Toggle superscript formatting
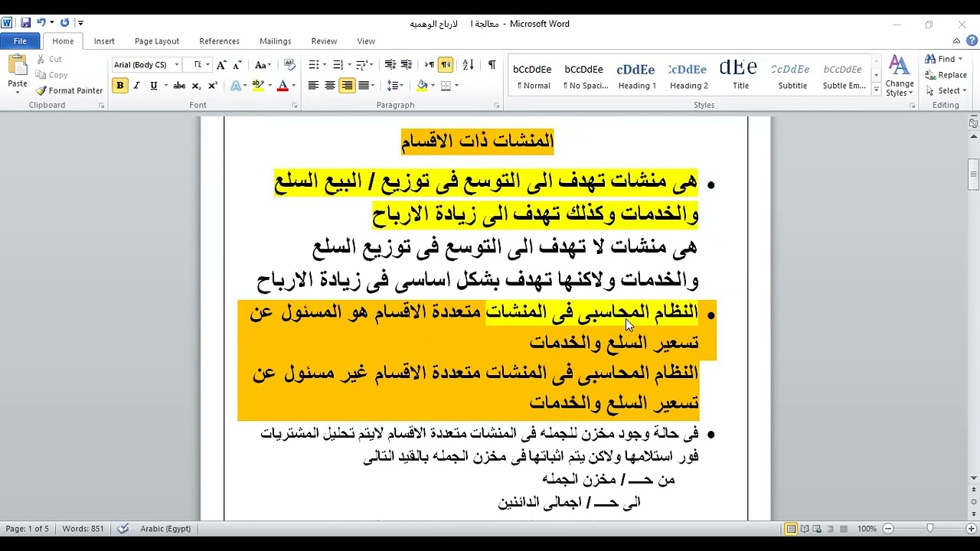The height and width of the screenshot is (551, 980). pyautogui.click(x=212, y=86)
